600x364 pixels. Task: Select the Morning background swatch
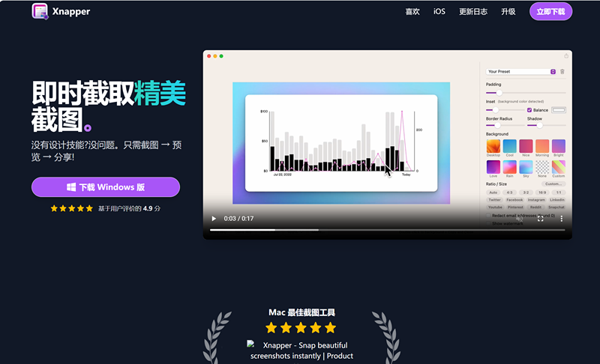pyautogui.click(x=542, y=146)
